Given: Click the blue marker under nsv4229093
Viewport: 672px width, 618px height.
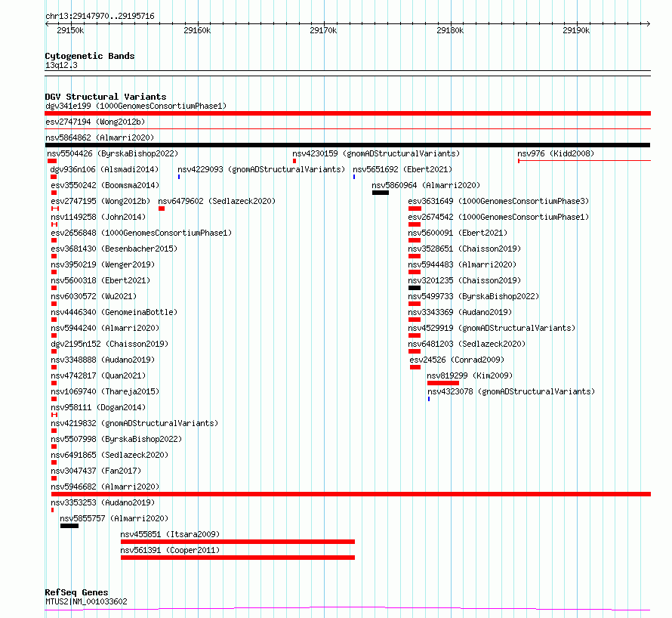Looking at the screenshot, I should click(179, 177).
